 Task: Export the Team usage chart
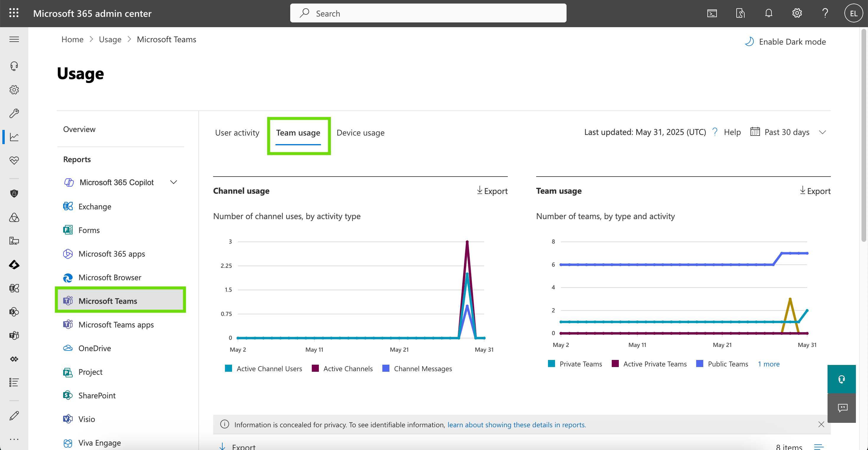815,191
